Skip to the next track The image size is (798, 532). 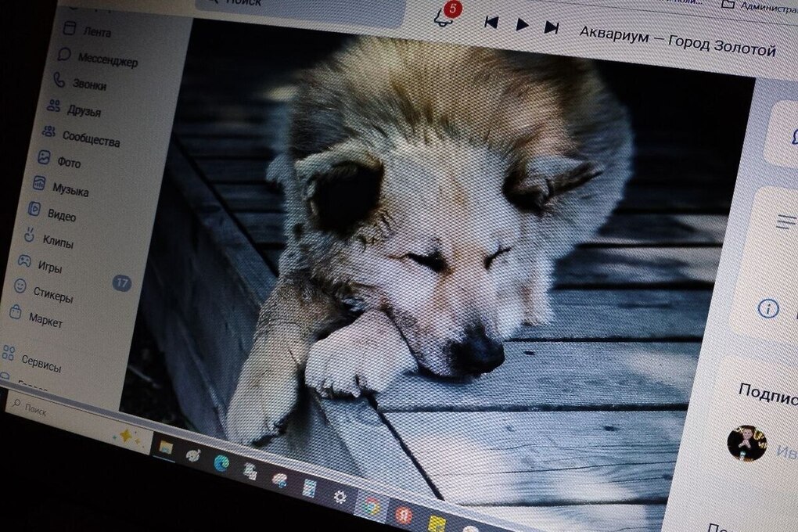(552, 27)
